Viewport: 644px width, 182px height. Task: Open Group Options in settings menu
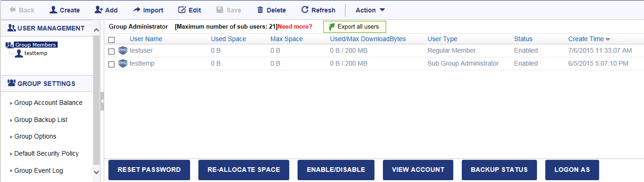point(35,136)
